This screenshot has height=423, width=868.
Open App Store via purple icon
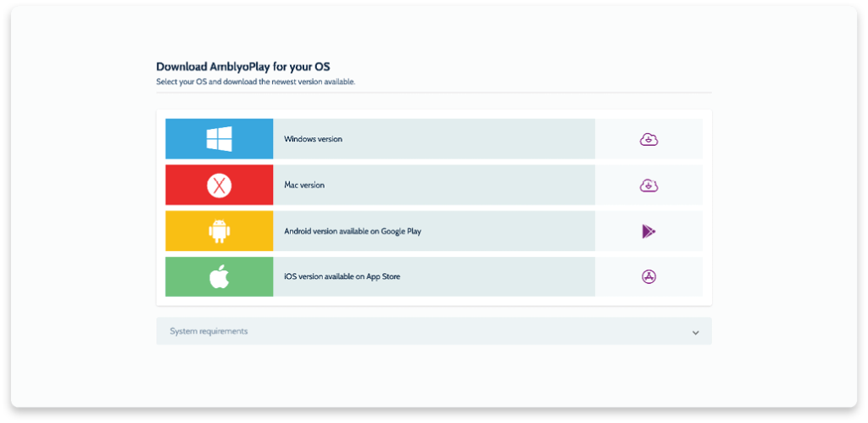point(648,277)
